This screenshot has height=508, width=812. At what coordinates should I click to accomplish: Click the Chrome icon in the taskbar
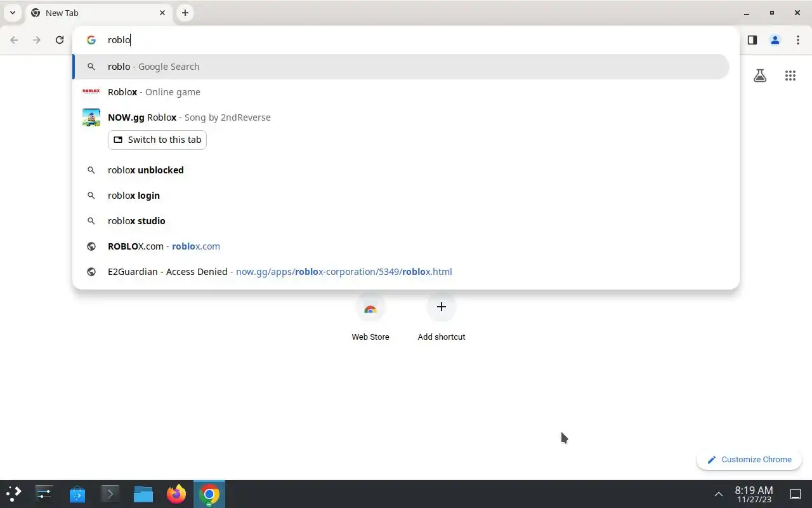(x=209, y=494)
